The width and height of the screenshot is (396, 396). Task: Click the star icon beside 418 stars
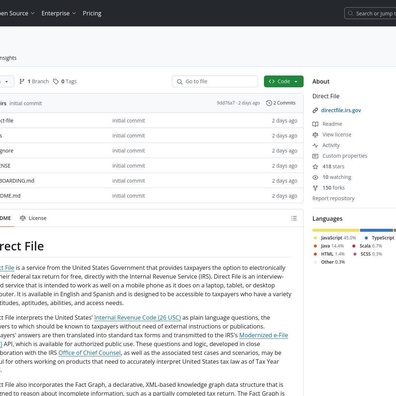pyautogui.click(x=315, y=167)
